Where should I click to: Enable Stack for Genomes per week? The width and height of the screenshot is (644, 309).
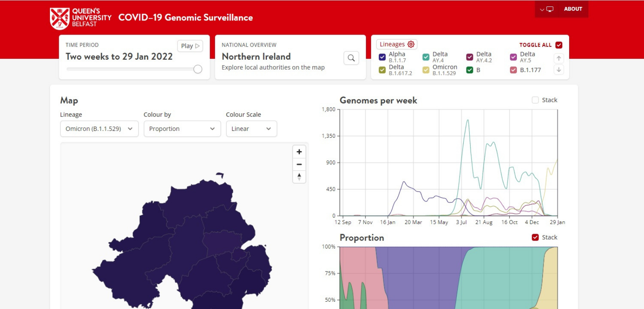(x=535, y=100)
